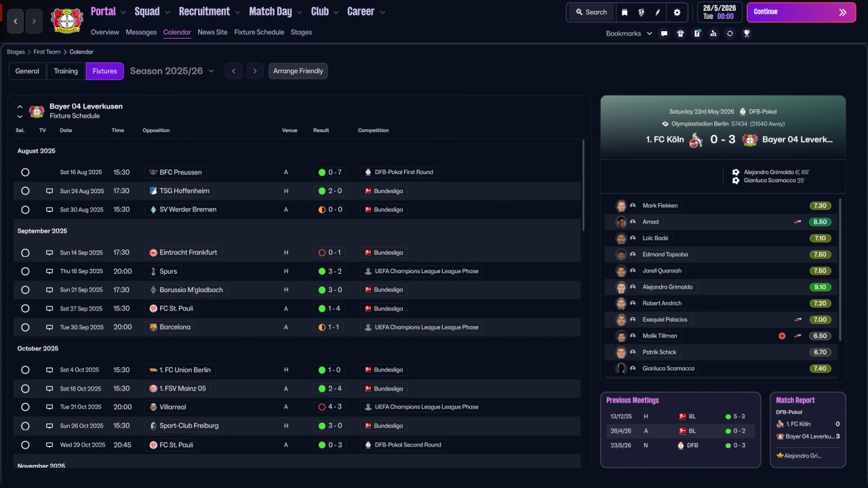Open the 13/12/25 previous meeting row
868x488 pixels.
tap(679, 416)
